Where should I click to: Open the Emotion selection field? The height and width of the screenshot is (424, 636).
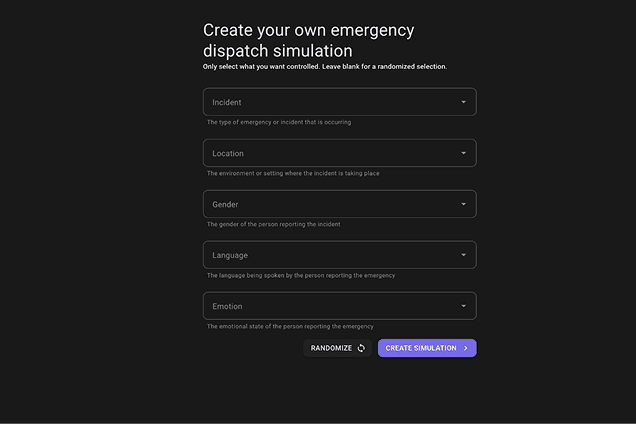[330, 306]
